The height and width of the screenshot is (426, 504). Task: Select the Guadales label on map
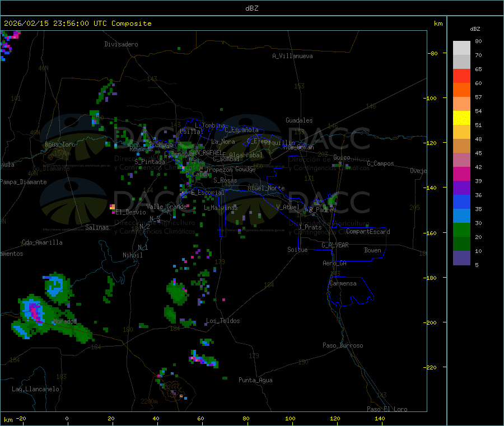click(x=299, y=120)
